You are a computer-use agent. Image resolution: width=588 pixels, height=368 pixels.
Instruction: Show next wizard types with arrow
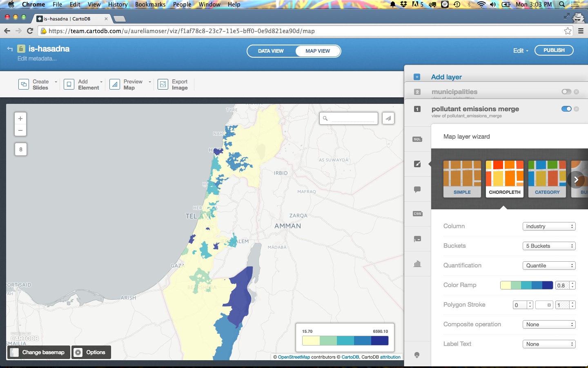576,180
